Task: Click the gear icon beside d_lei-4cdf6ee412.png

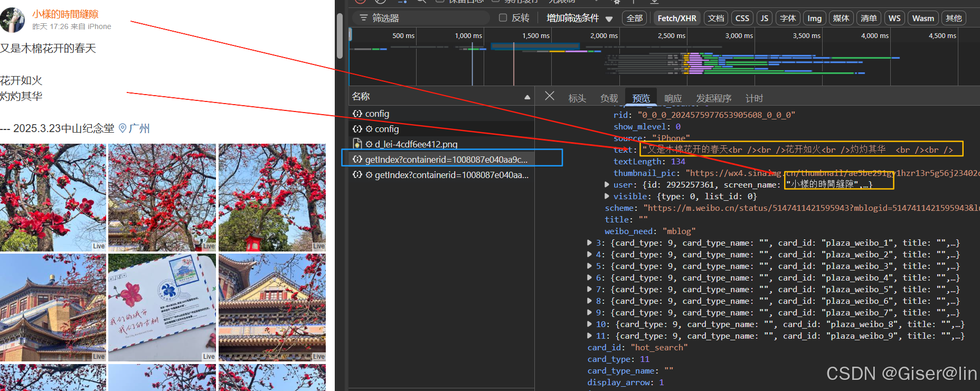Action: coord(369,144)
